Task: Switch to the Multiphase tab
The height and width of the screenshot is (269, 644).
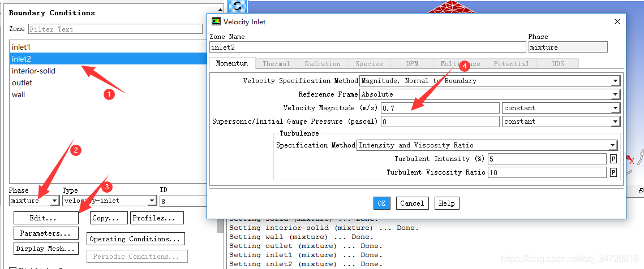Action: pos(461,63)
